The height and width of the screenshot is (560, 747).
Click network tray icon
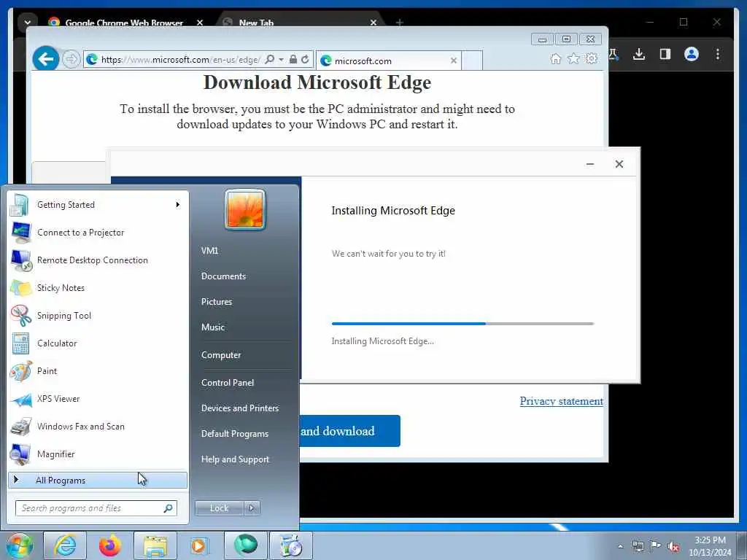638,547
